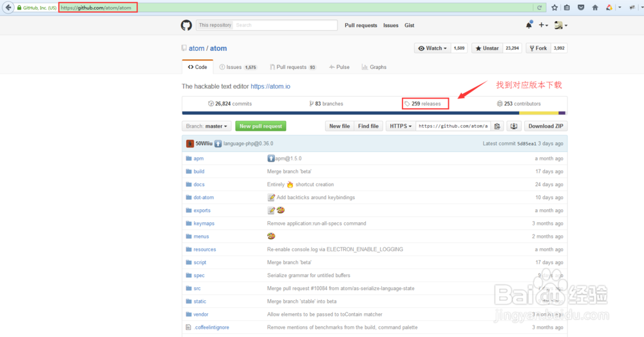Switch to the Code tab
The image size is (644, 337).
pyautogui.click(x=198, y=67)
